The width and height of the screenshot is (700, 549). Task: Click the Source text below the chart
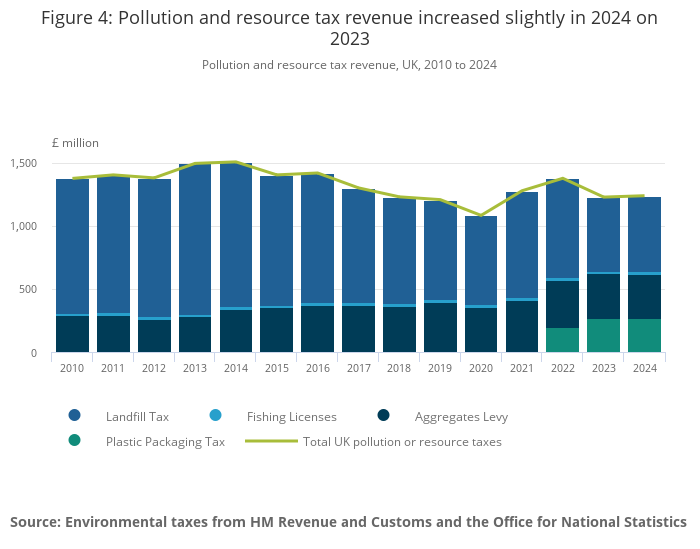click(x=349, y=522)
